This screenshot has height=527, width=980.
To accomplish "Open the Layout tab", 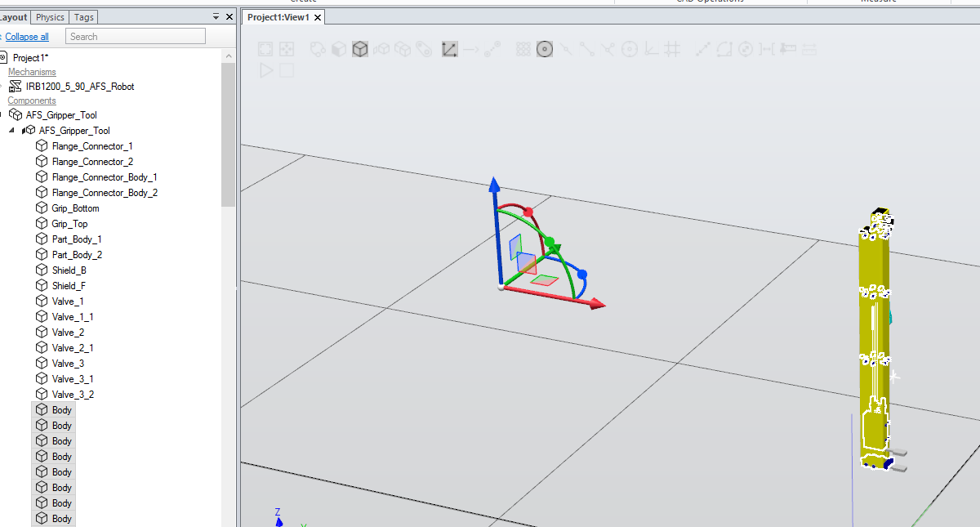I will [13, 17].
